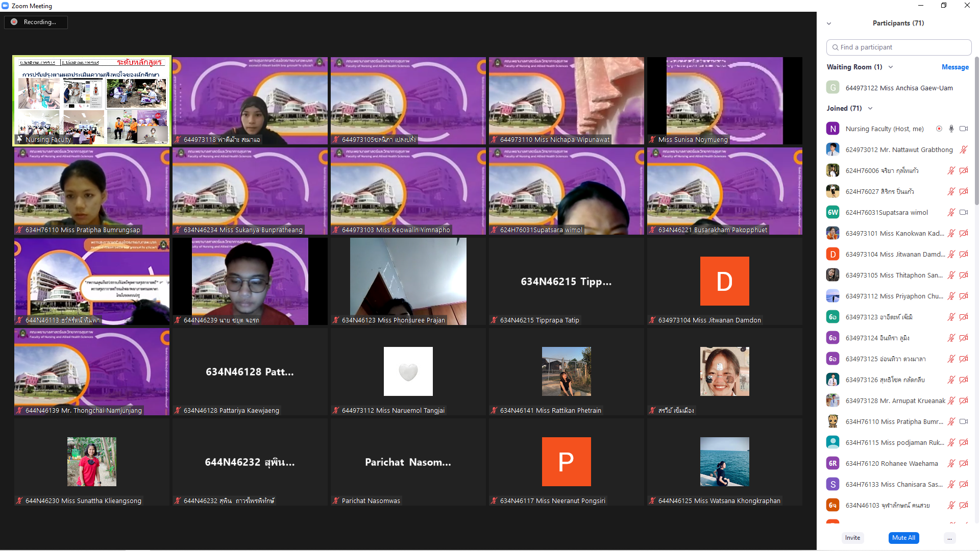Image resolution: width=980 pixels, height=551 pixels.
Task: Click Nursing Faculty host camera icon
Action: coord(964,129)
